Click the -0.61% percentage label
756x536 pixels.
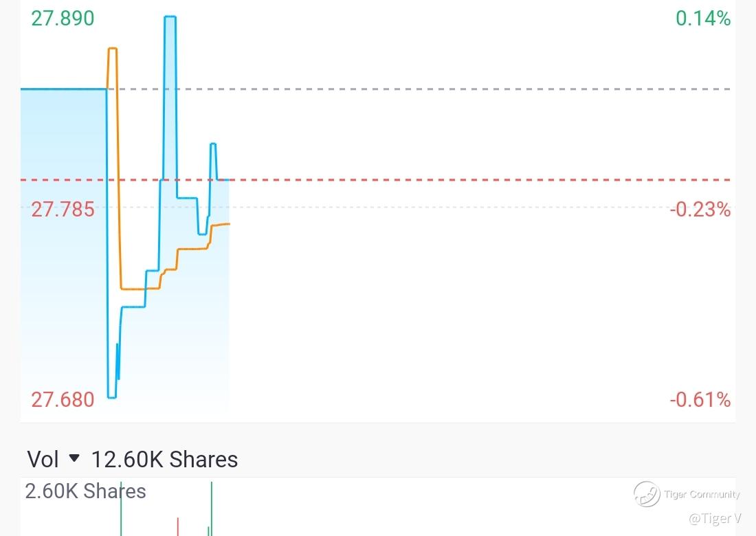[700, 399]
